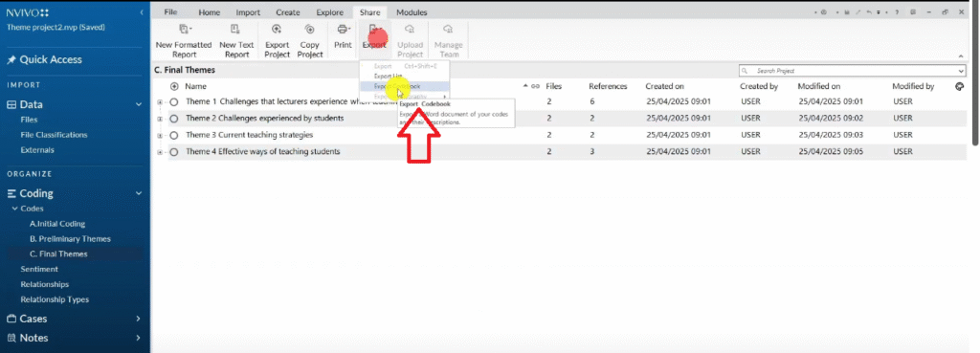This screenshot has height=353, width=980.
Task: Click the Upload Project cloud icon
Action: (410, 29)
